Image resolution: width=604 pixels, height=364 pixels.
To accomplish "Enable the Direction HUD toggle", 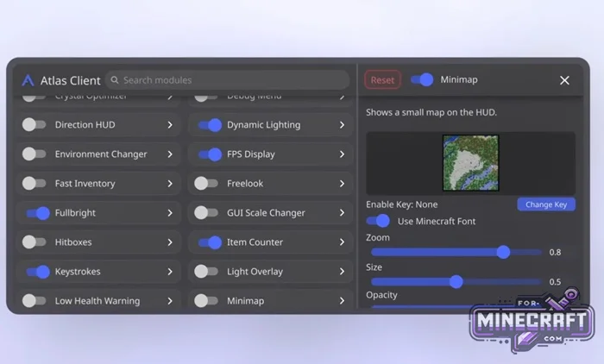I will click(34, 125).
